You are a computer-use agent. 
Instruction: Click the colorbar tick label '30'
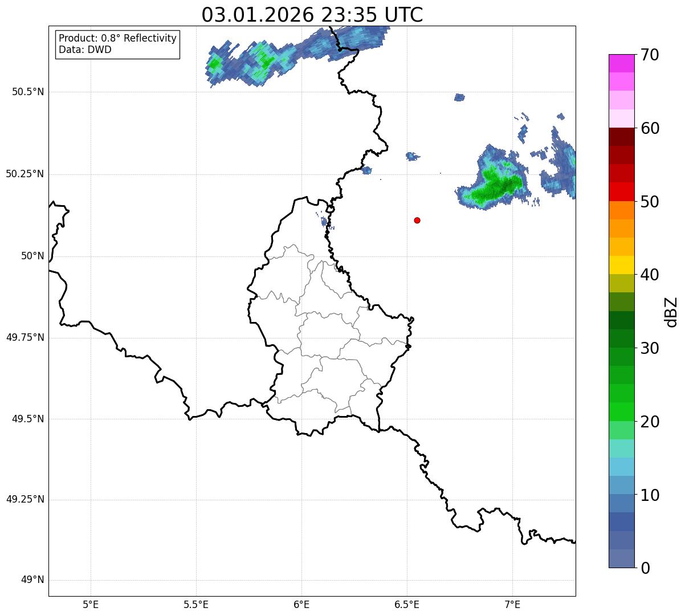point(650,348)
